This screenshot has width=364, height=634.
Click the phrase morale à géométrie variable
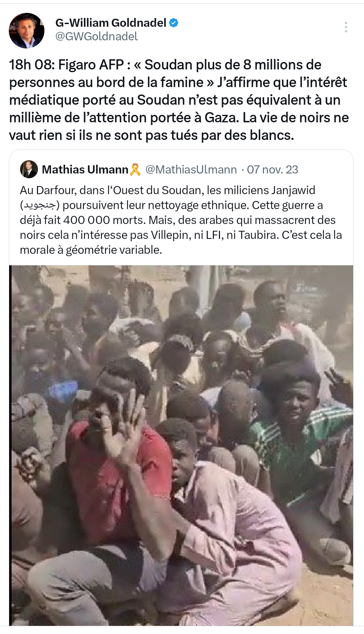pos(91,250)
